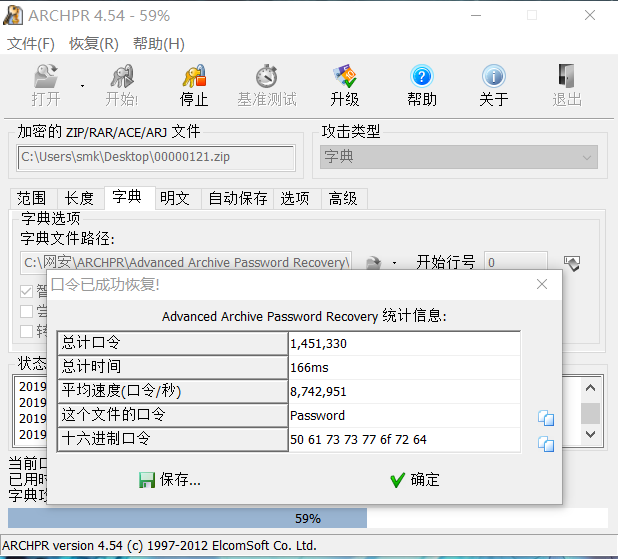This screenshot has height=559, width=618.
Task: Click status log scroll down arrow
Action: [x=590, y=434]
